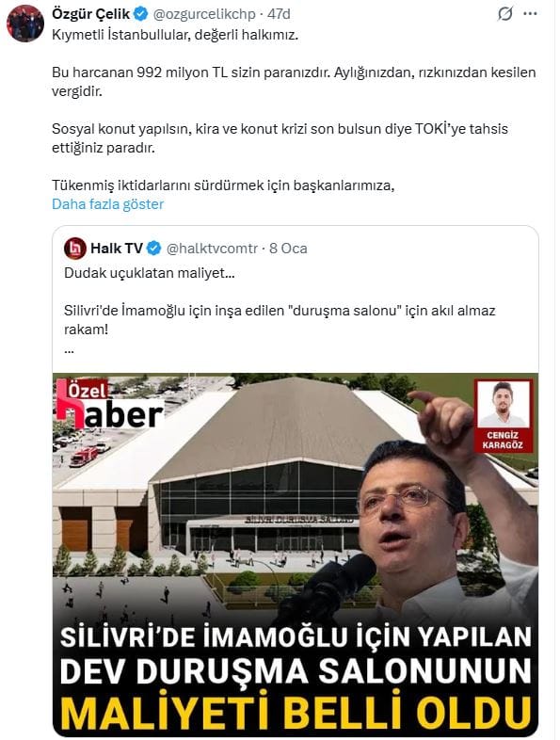
Task: Click the @halktvcomtr handle
Action: [212, 249]
